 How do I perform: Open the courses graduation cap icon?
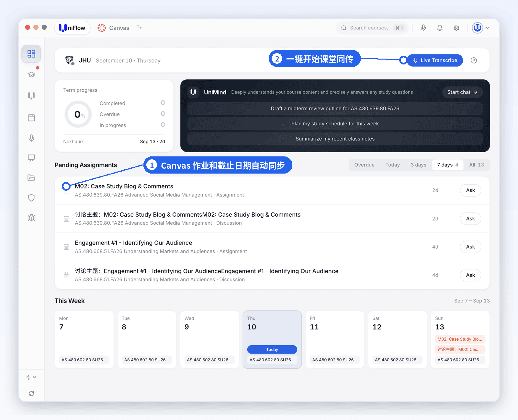click(x=31, y=74)
